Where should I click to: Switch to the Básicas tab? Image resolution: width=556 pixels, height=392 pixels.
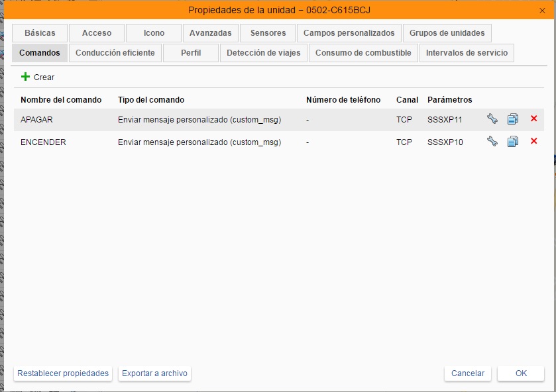click(x=40, y=33)
